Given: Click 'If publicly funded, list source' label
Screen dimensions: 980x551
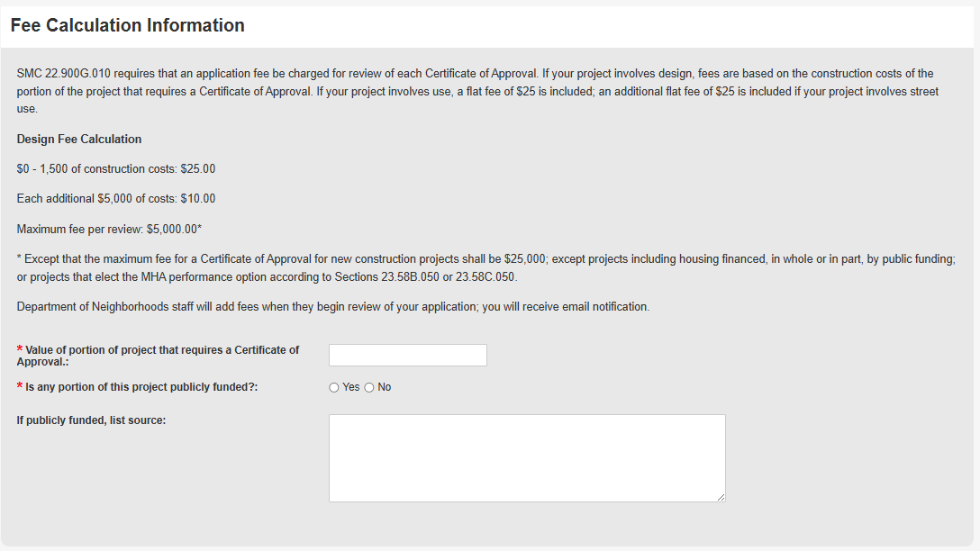Looking at the screenshot, I should [91, 420].
